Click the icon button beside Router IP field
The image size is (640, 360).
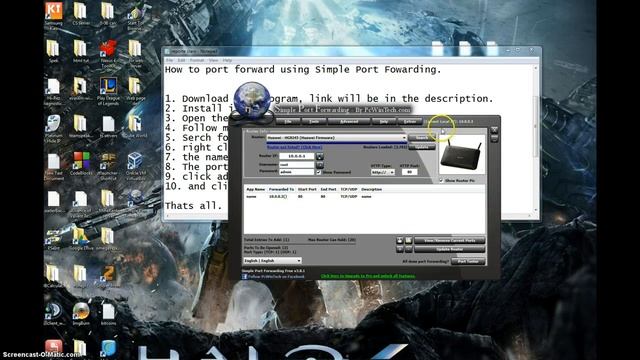[x=320, y=156]
